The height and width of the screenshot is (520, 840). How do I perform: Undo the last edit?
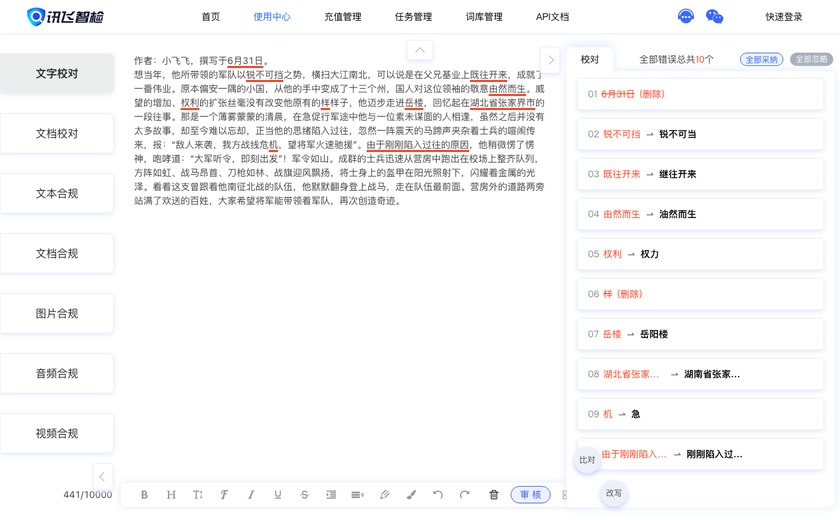[x=438, y=495]
